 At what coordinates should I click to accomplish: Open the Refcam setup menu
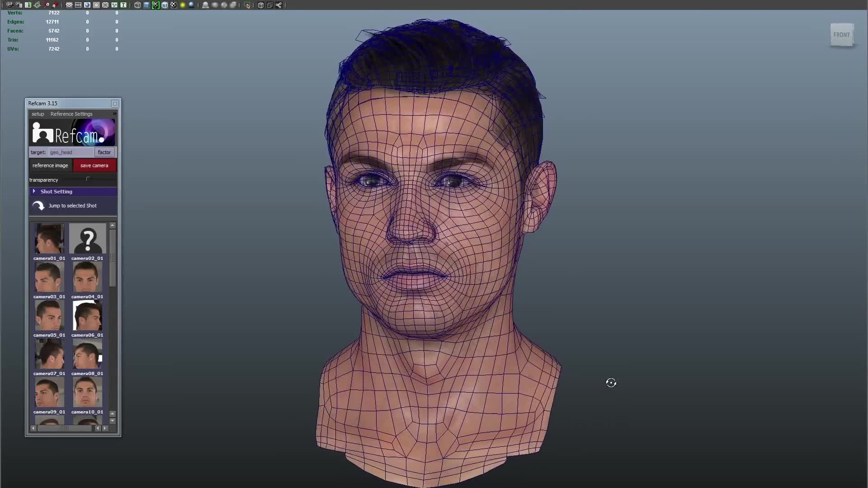point(38,114)
